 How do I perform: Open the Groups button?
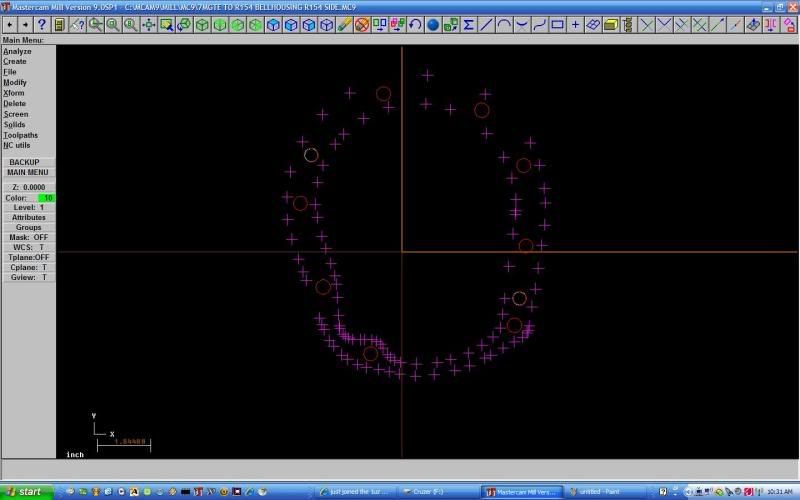click(29, 228)
